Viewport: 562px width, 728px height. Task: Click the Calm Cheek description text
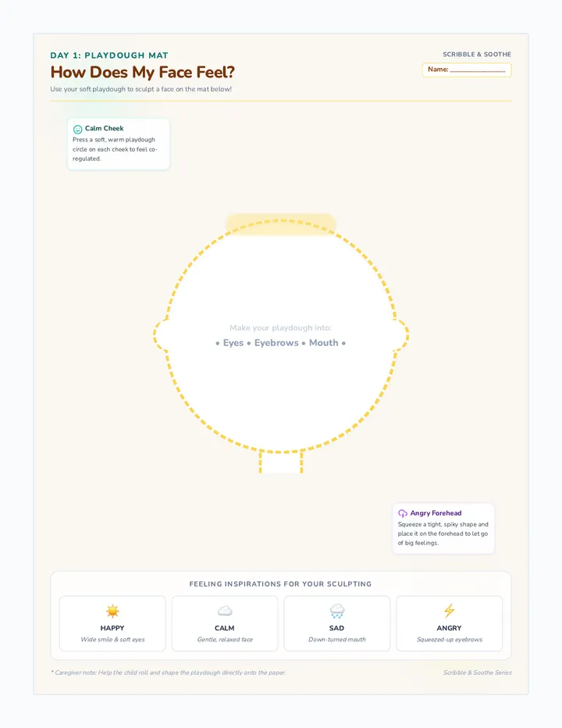[115, 149]
